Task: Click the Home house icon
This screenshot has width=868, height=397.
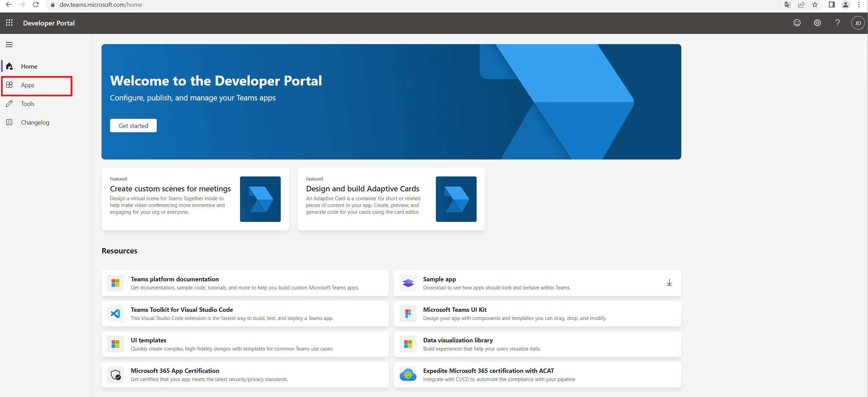Action: [10, 66]
